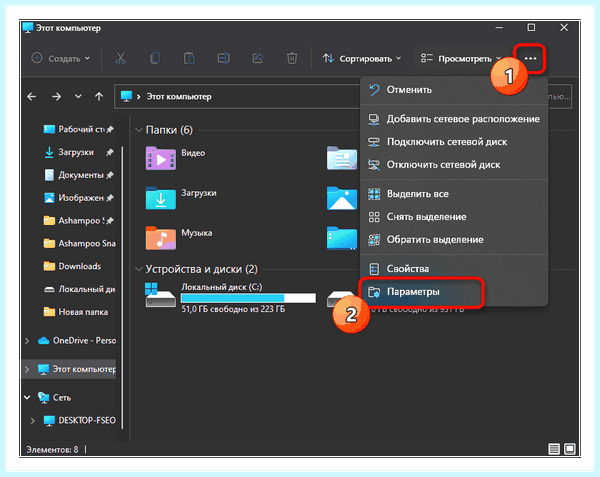Screen dimensions: 600x477
Task: Click the Элементов: 8 status text
Action: [52, 449]
